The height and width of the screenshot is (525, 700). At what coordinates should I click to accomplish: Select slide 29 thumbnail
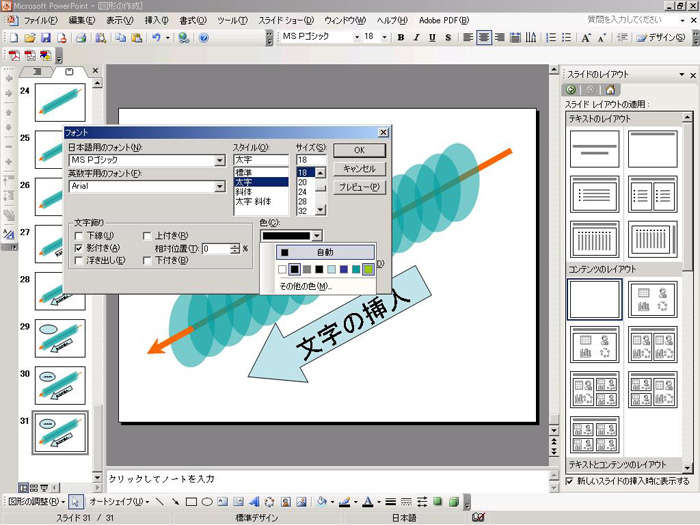click(60, 338)
